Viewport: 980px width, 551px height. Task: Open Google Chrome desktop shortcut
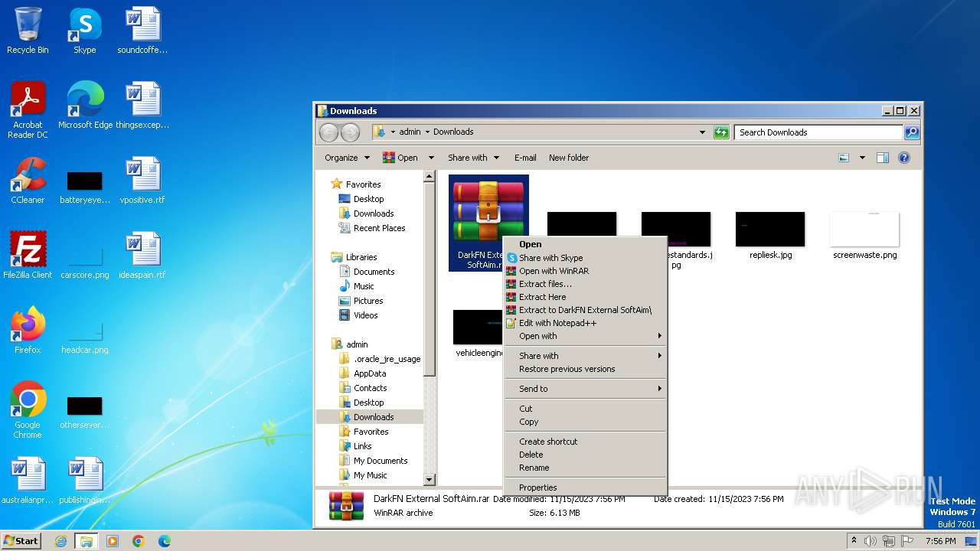[28, 410]
